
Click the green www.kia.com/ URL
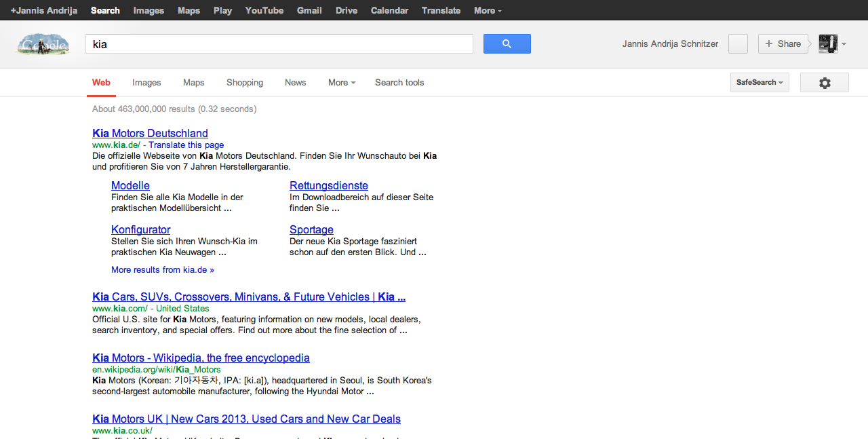click(x=120, y=309)
